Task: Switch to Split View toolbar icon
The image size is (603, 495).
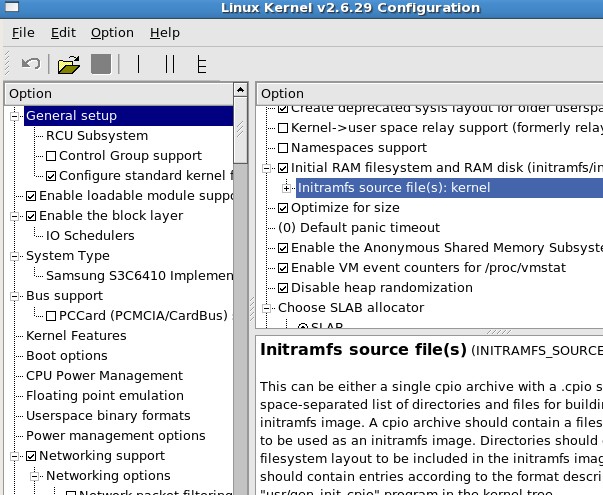Action: point(169,64)
